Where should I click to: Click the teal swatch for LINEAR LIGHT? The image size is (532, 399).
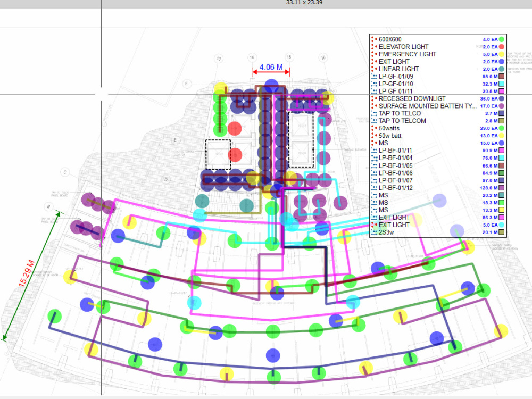coord(501,69)
